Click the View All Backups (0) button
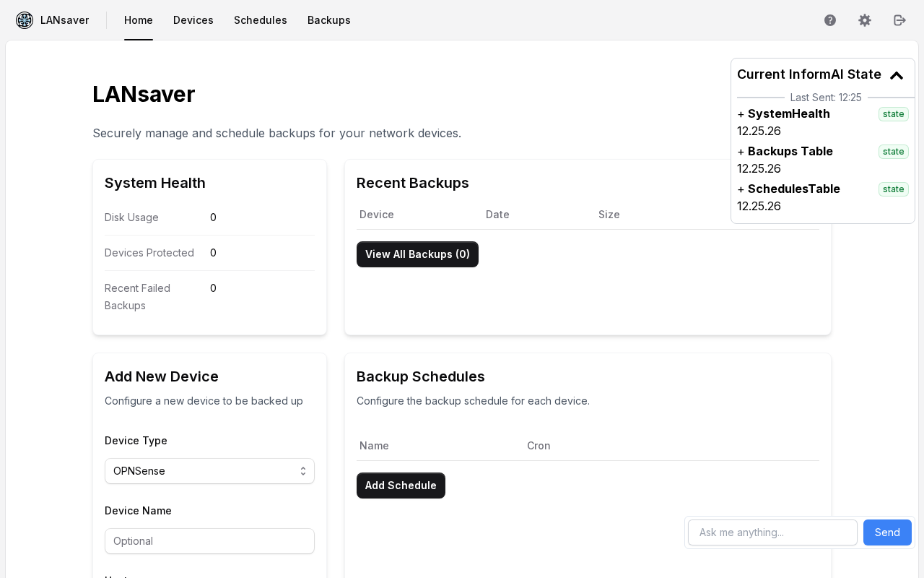The image size is (924, 578). (417, 254)
